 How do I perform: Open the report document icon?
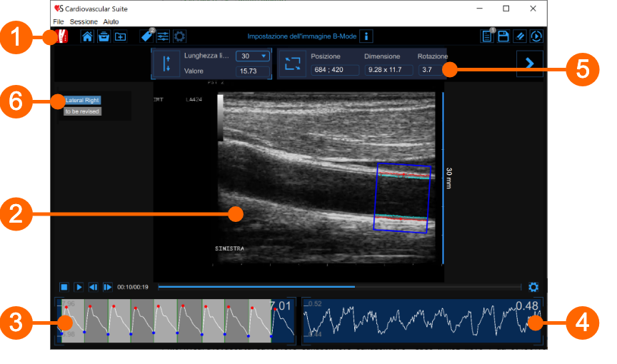[488, 36]
